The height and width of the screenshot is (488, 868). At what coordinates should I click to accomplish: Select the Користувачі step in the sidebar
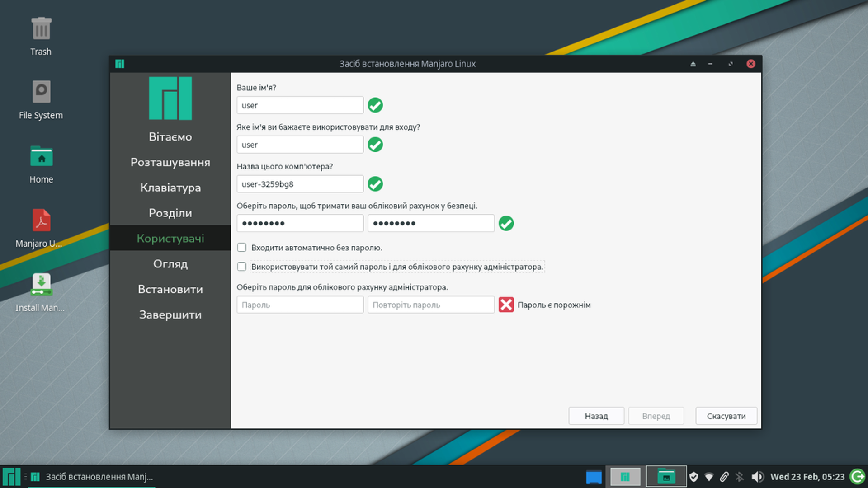[170, 238]
